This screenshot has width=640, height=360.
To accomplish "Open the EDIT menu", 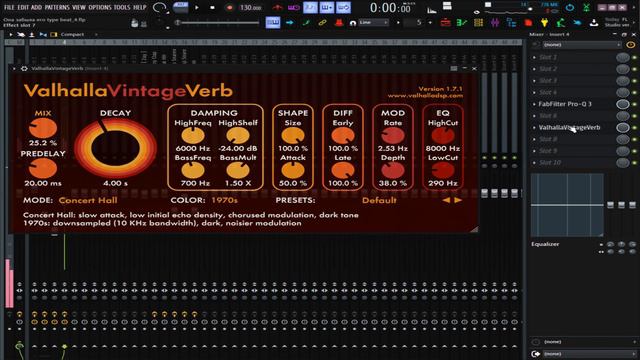I will click(23, 7).
